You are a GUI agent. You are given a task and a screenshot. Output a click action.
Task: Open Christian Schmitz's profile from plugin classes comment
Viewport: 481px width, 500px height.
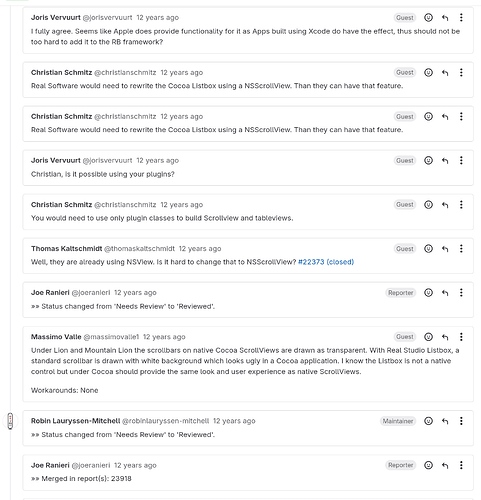61,205
